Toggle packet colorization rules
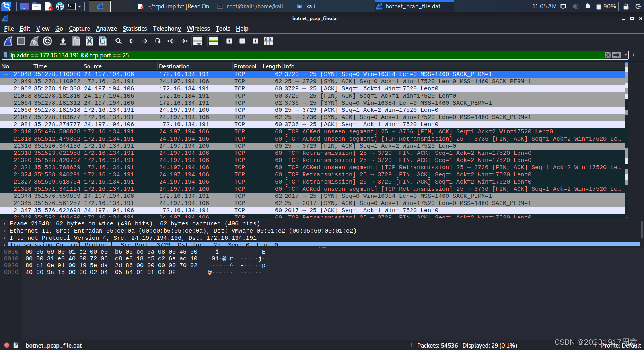This screenshot has width=644, height=350. point(213,41)
